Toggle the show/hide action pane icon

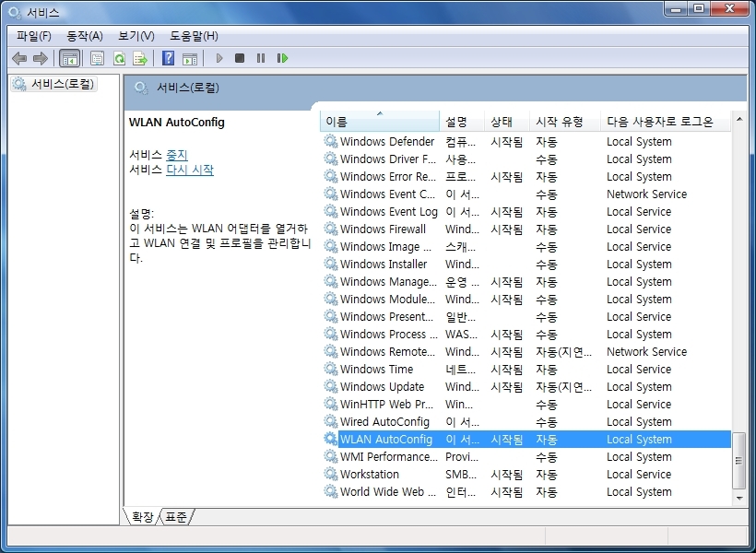190,59
